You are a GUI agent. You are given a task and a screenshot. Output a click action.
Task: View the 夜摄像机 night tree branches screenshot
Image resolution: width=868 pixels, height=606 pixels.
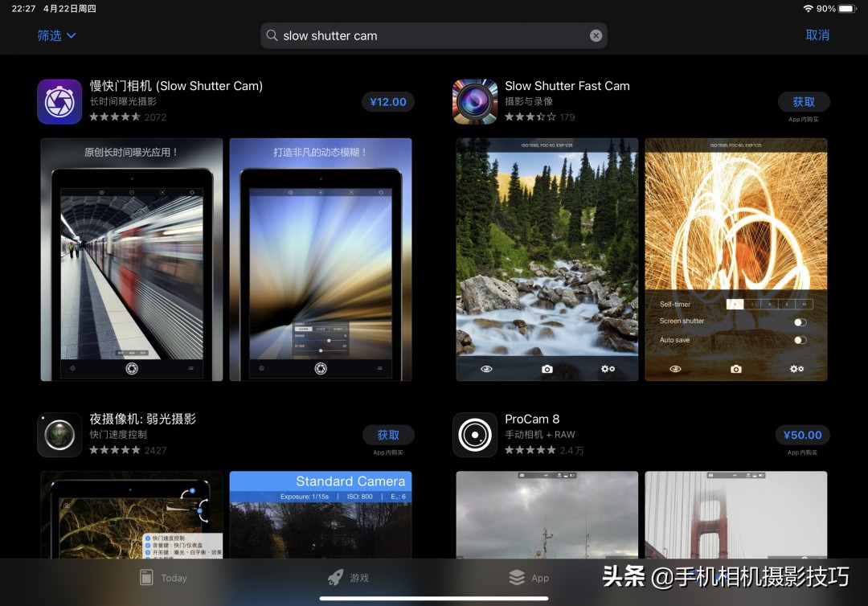[x=132, y=514]
